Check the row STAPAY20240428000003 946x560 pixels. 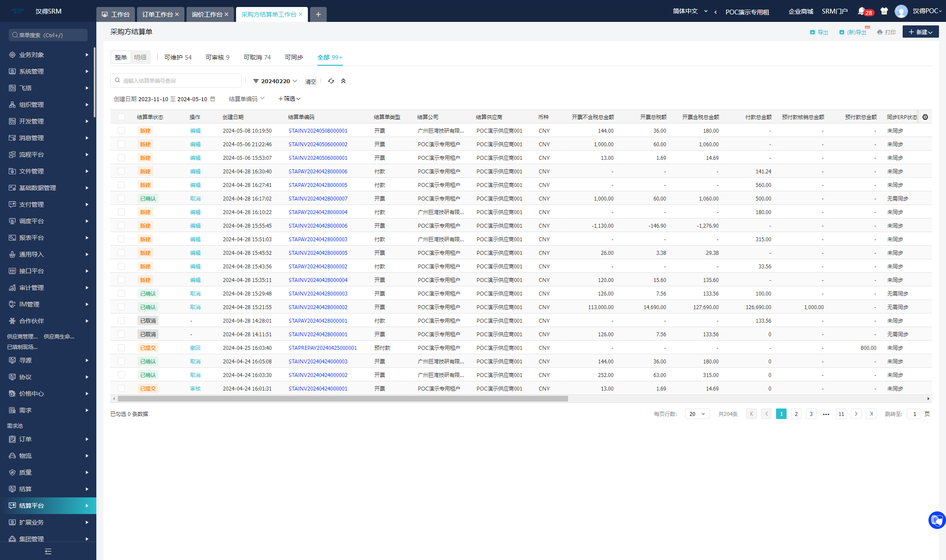121,239
